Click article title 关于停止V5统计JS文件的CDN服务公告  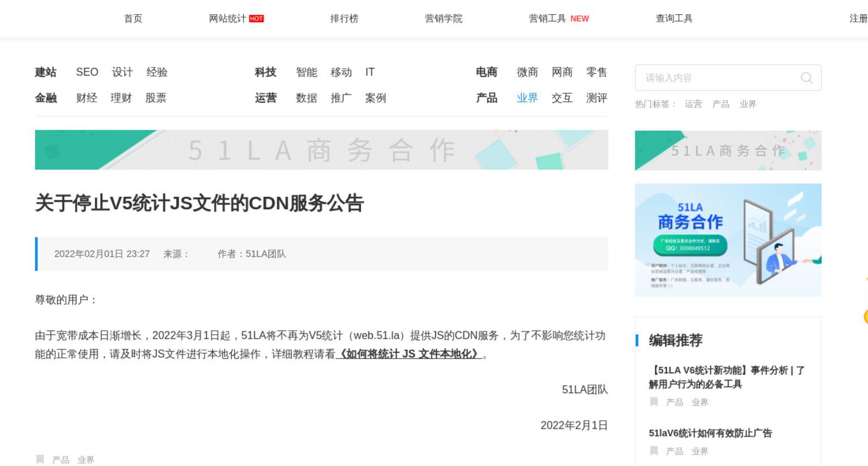[199, 203]
